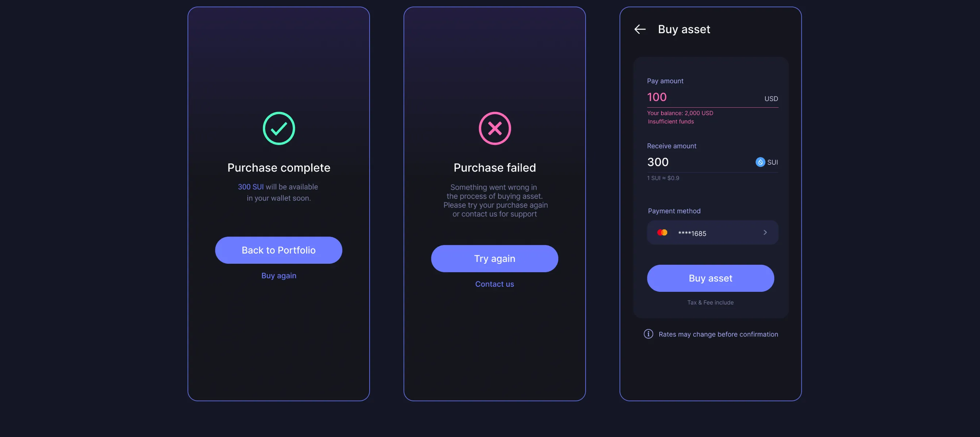The image size is (980, 437).
Task: Click the Buy asset screen title
Action: pos(684,29)
